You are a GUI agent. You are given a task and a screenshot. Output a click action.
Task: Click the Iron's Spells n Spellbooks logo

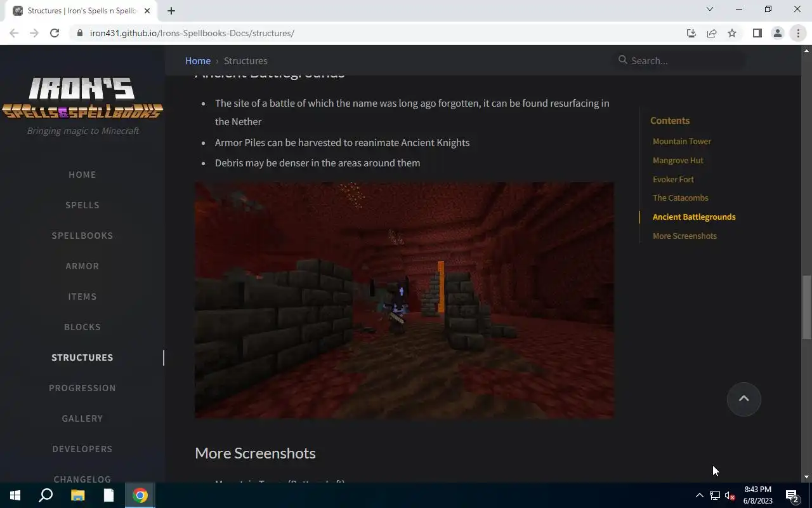pos(82,98)
